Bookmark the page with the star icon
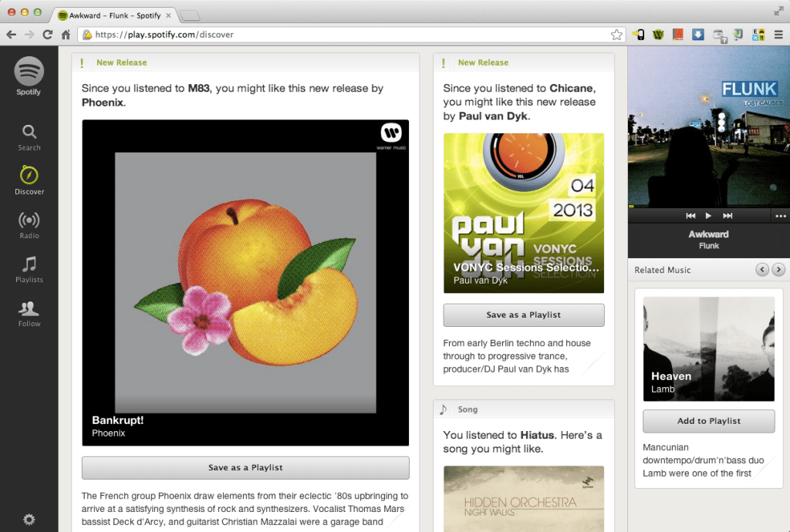The image size is (790, 532). 616,35
